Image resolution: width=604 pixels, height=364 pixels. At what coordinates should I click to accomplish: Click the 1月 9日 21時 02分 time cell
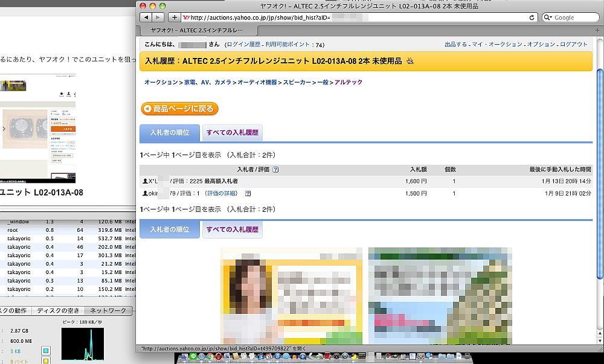(568, 193)
